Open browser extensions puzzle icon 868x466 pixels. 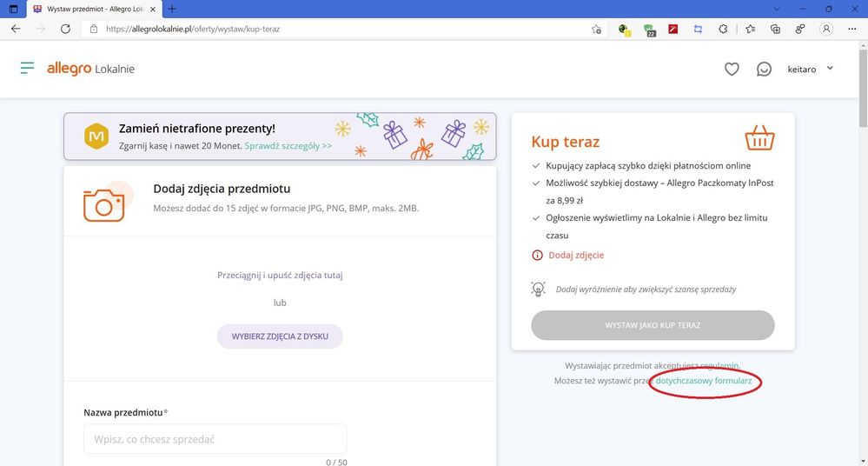(722, 29)
